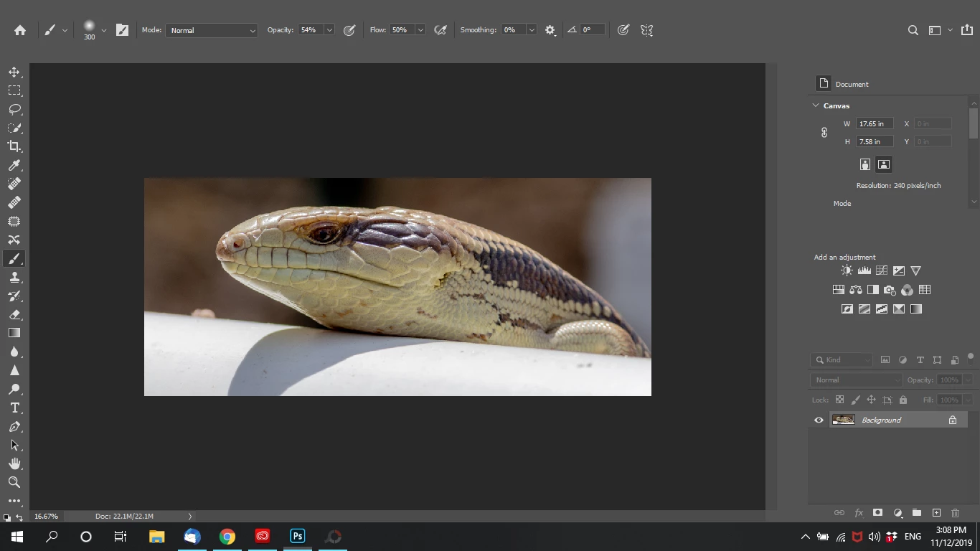The height and width of the screenshot is (551, 980).
Task: Click the Brightness/Contrast adjustment icon
Action: (x=847, y=270)
